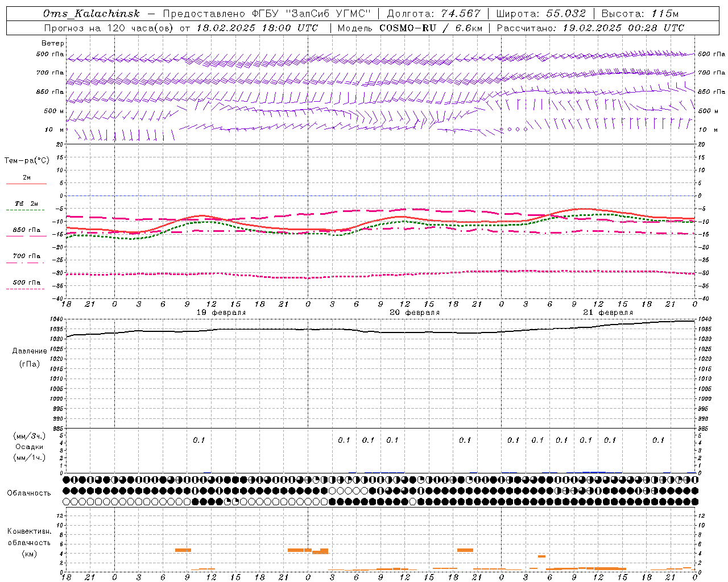Click the Конвективн. panel label
Viewport: 728px width, 582px height.
(x=30, y=531)
